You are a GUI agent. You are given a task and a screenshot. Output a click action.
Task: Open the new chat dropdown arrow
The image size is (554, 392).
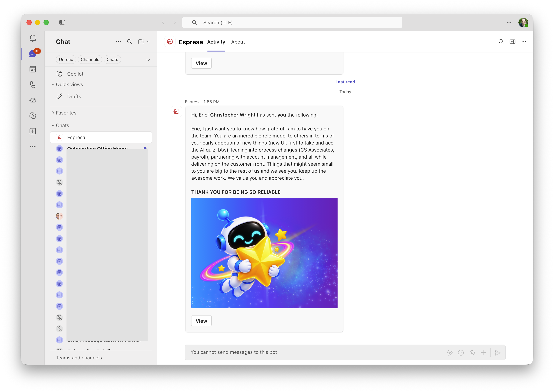148,42
